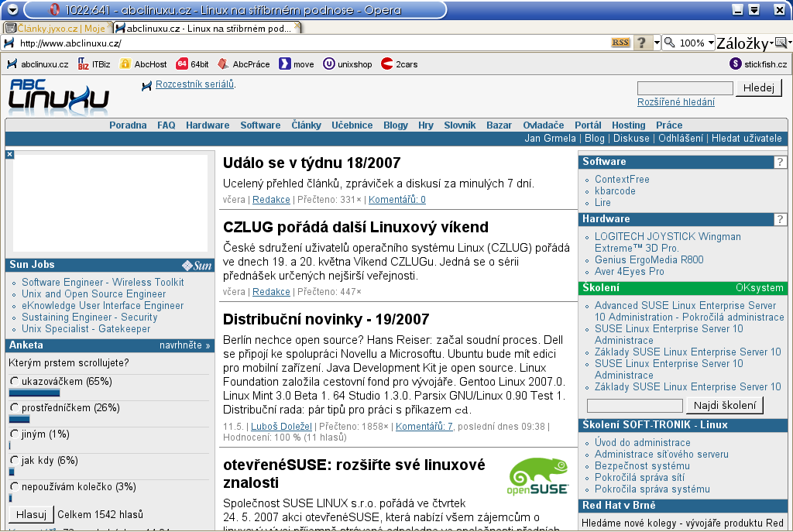The width and height of the screenshot is (793, 532).
Task: Click the Najdi školení button
Action: coord(725,405)
